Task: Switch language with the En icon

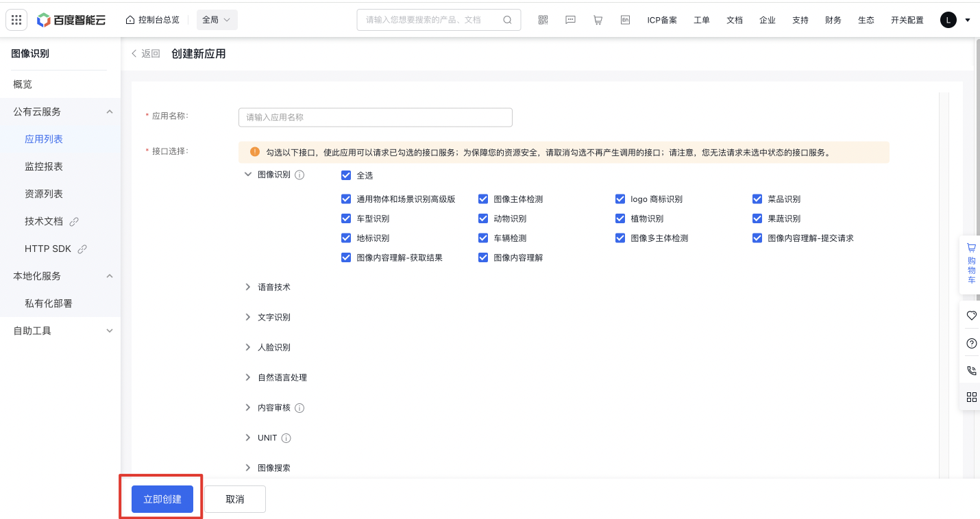Action: click(x=625, y=20)
